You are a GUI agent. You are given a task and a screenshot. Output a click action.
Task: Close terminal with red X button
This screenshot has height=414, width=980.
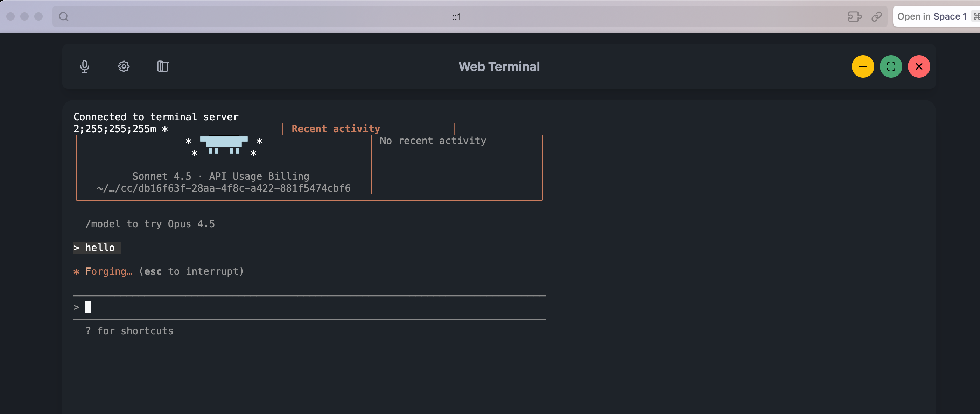918,66
